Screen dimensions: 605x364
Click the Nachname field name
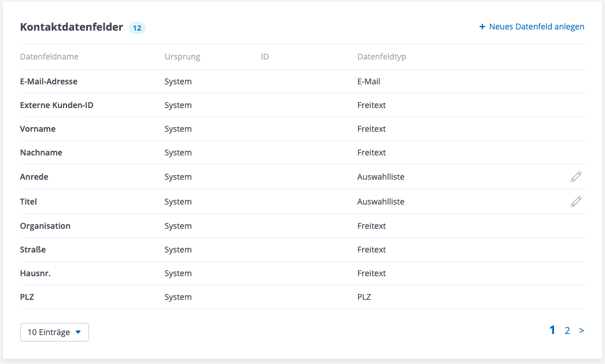click(x=41, y=153)
